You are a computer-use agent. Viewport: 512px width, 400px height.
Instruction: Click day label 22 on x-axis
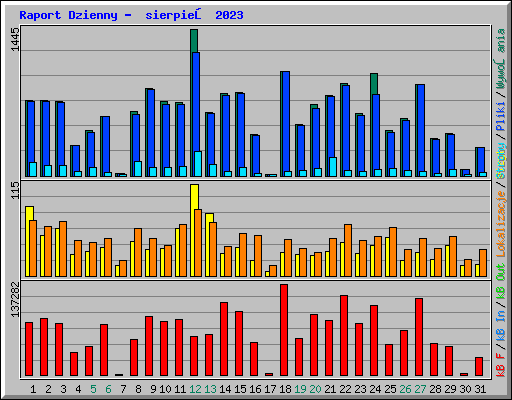click(345, 389)
